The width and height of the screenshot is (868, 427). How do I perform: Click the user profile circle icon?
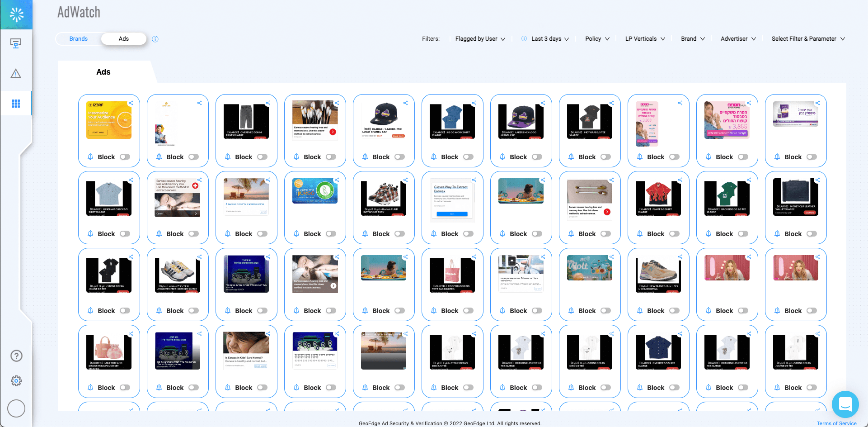[x=16, y=408]
